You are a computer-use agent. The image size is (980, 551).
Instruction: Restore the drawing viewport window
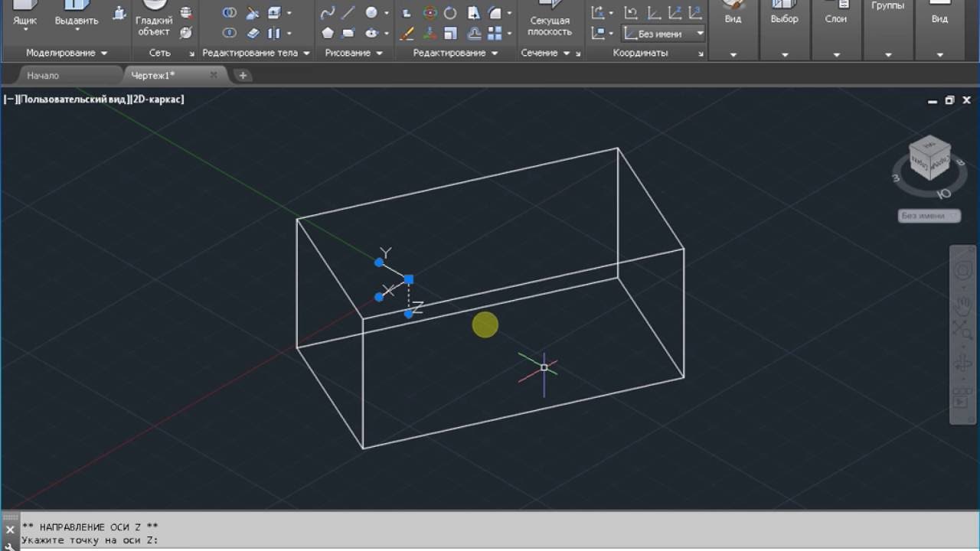(949, 100)
